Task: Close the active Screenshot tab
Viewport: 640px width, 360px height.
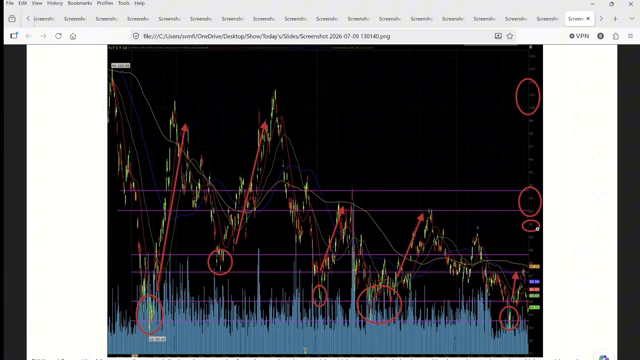Action: 588,19
